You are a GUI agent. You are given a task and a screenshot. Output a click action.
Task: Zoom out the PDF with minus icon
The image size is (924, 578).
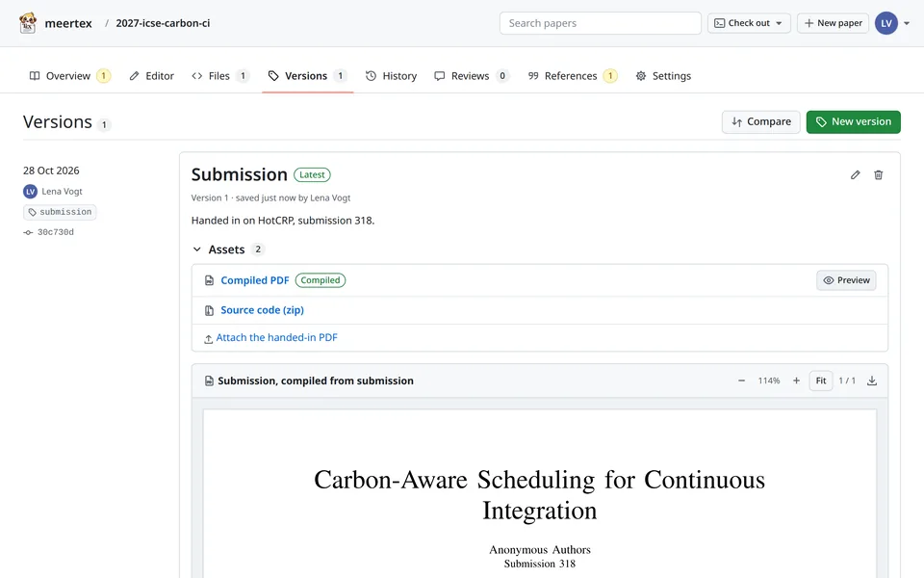[741, 381]
